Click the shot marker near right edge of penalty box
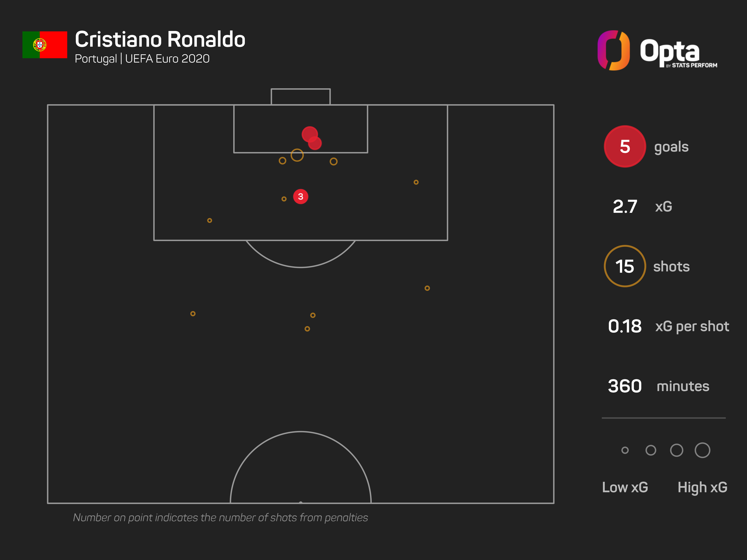This screenshot has width=747, height=560. [x=416, y=182]
